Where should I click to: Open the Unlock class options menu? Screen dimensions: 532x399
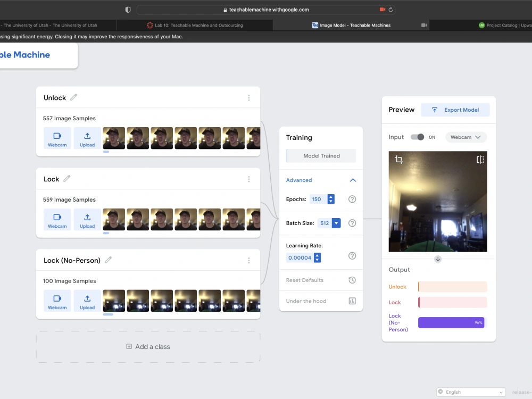click(x=248, y=98)
